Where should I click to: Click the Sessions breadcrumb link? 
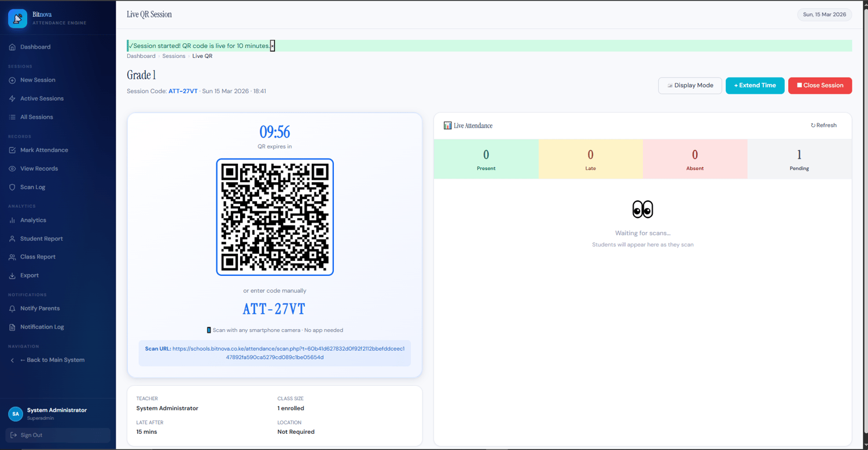coord(174,56)
